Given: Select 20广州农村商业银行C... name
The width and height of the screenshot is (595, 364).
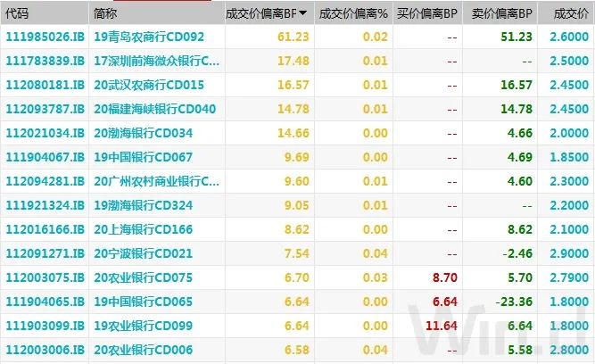Looking at the screenshot, I should click(x=156, y=181).
